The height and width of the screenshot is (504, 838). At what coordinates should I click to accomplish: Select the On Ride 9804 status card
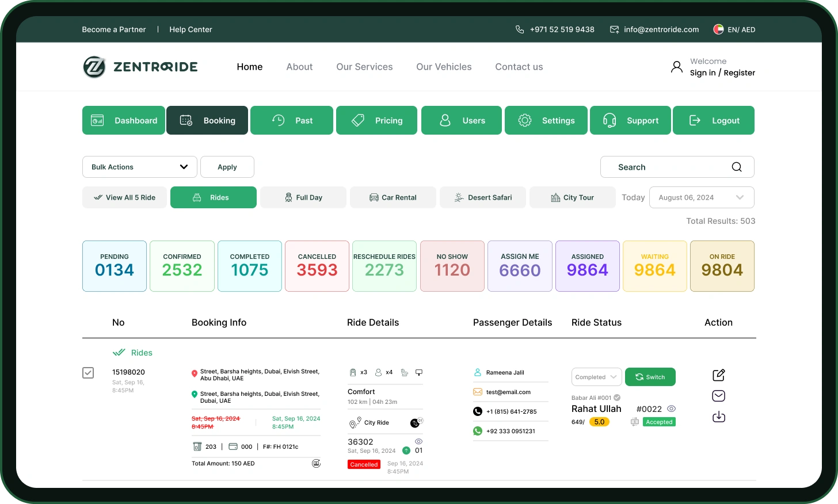(x=722, y=266)
